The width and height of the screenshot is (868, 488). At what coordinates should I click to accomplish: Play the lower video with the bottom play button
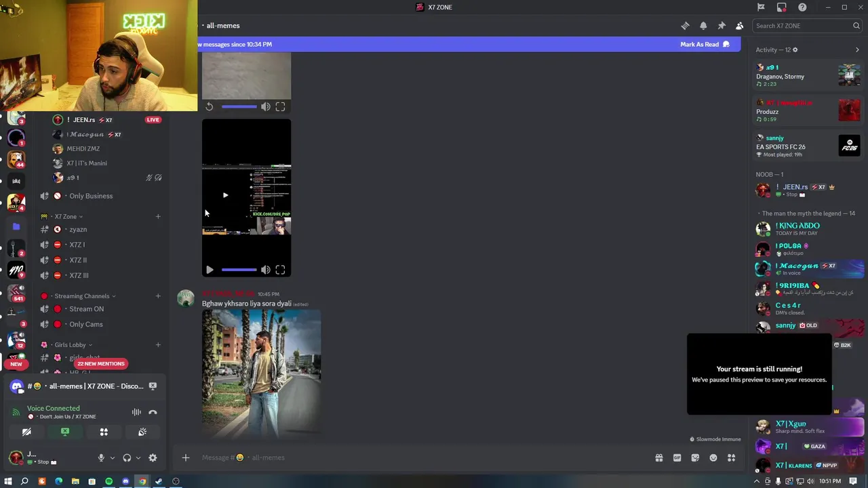click(210, 270)
